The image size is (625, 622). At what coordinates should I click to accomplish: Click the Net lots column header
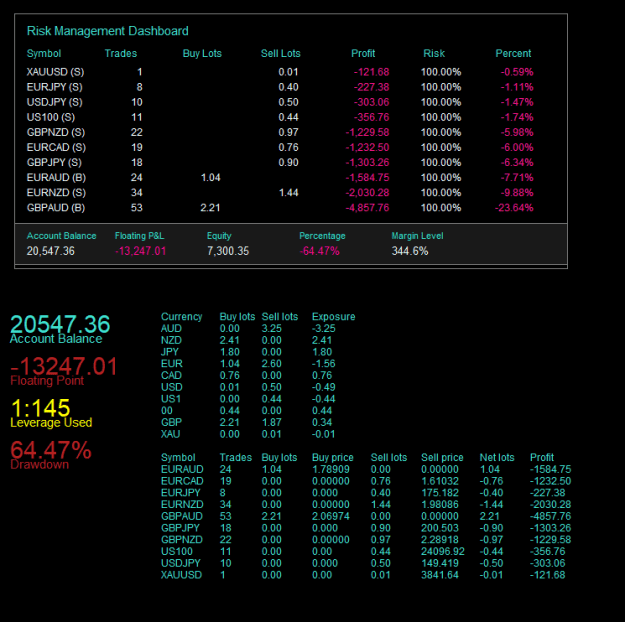coord(497,457)
